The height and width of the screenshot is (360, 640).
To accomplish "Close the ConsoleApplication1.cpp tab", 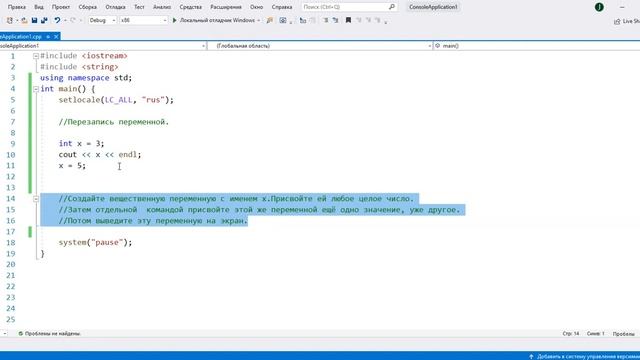I will point(56,37).
